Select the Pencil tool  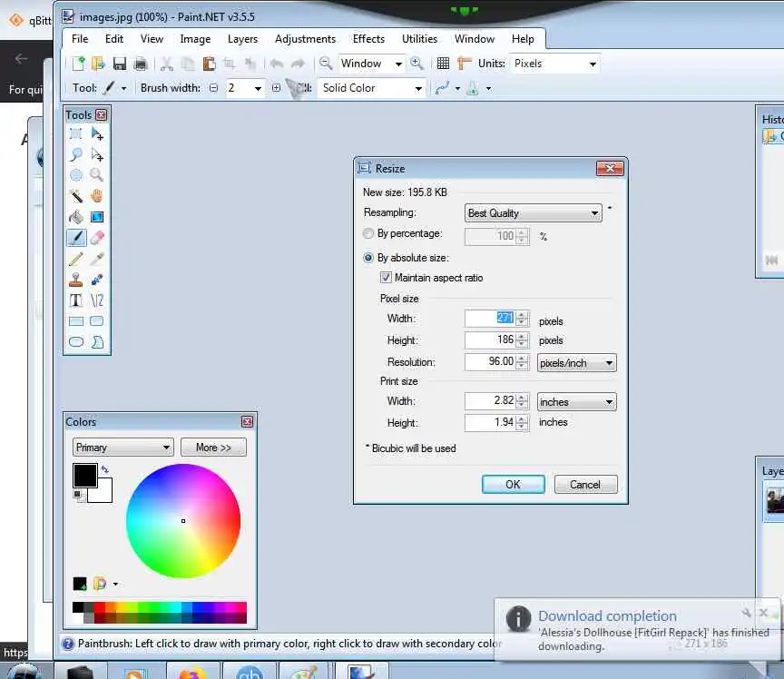tap(75, 259)
